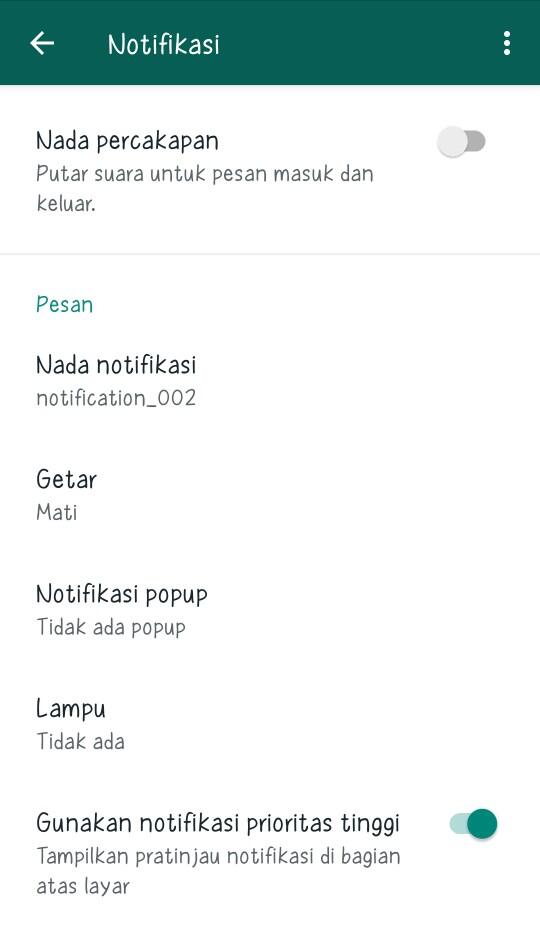This screenshot has height=933, width=540.
Task: Click the Mati value under Getar
Action: (56, 512)
